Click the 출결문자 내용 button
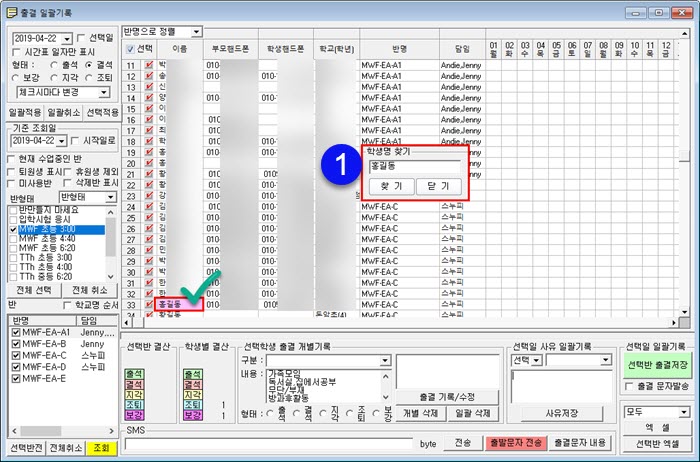 [x=580, y=443]
